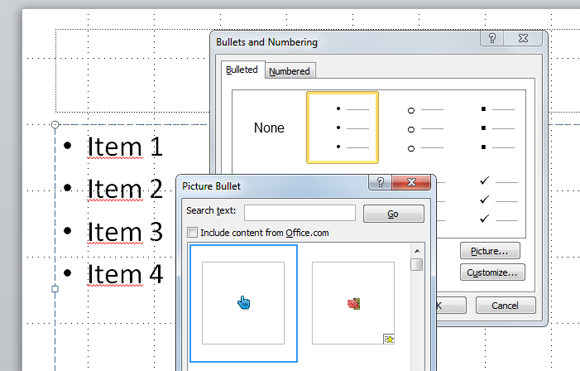Click the Customize... button
The width and height of the screenshot is (580, 371).
click(x=492, y=273)
